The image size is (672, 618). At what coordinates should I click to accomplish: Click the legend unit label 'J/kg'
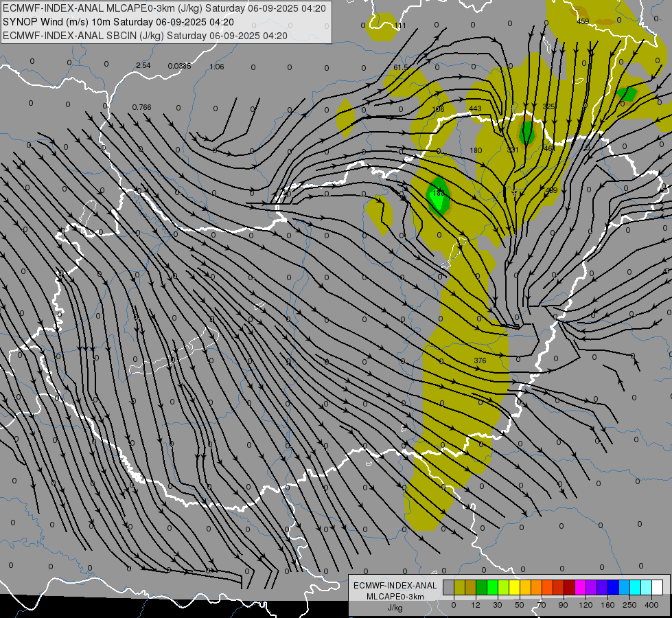(395, 608)
